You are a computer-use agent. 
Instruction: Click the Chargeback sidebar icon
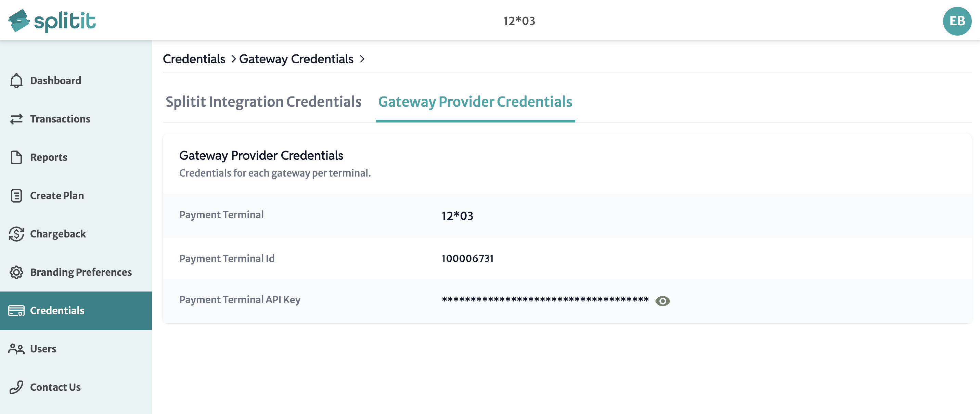click(x=17, y=234)
